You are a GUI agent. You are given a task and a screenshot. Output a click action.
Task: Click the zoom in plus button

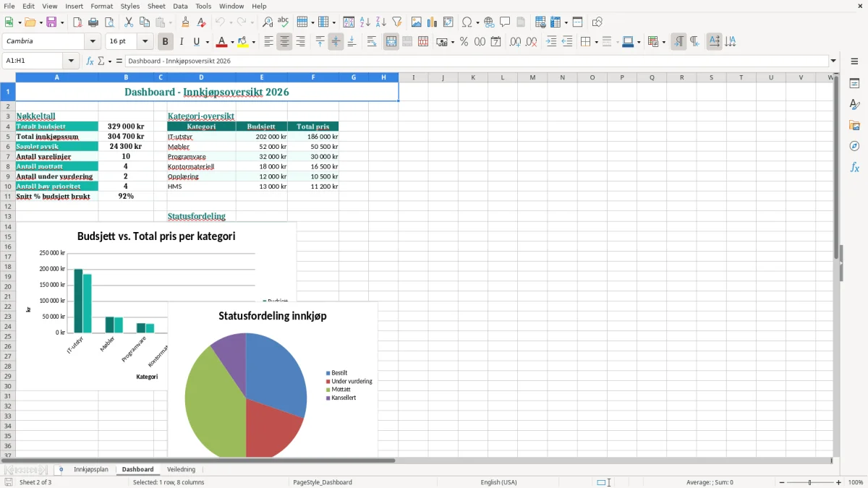point(839,482)
